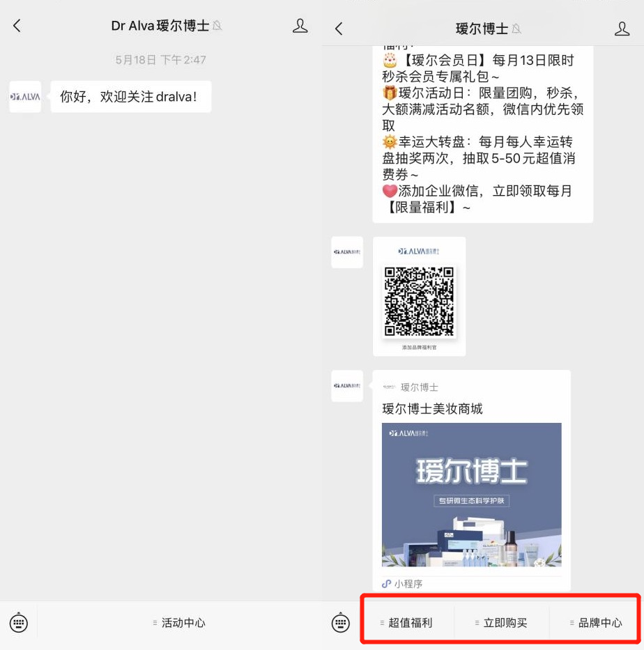
Task: Tap the Dr Alva瑷尔博士 chat title
Action: (160, 26)
